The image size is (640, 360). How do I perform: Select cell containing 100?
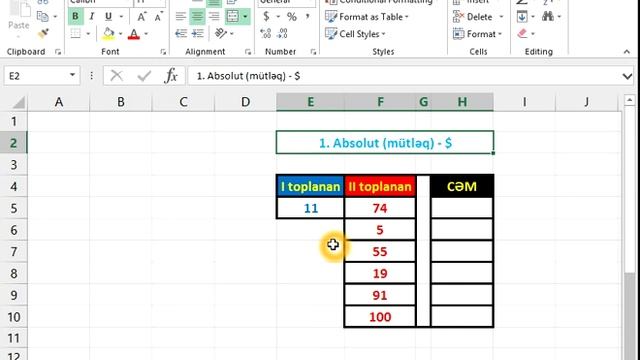[380, 317]
